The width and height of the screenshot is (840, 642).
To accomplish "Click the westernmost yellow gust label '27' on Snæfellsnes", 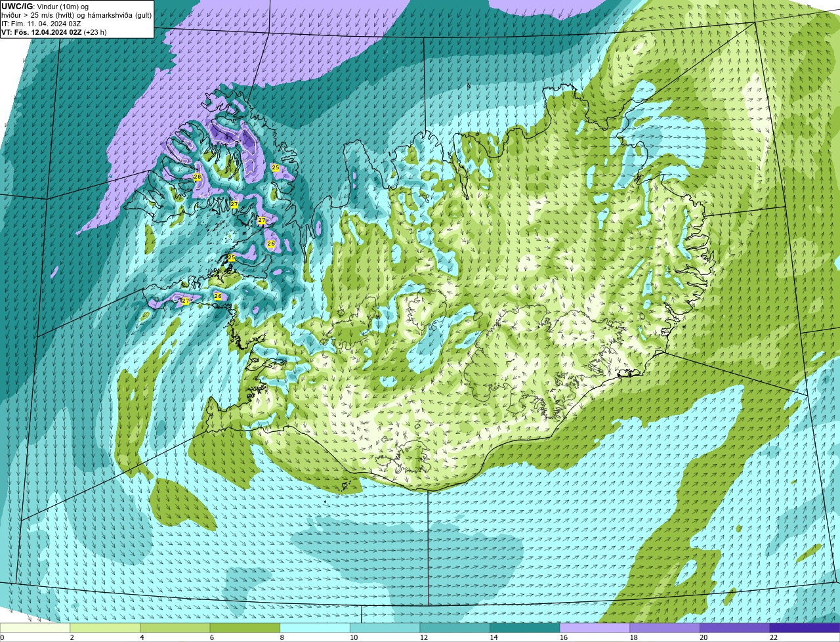I will click(x=186, y=301).
